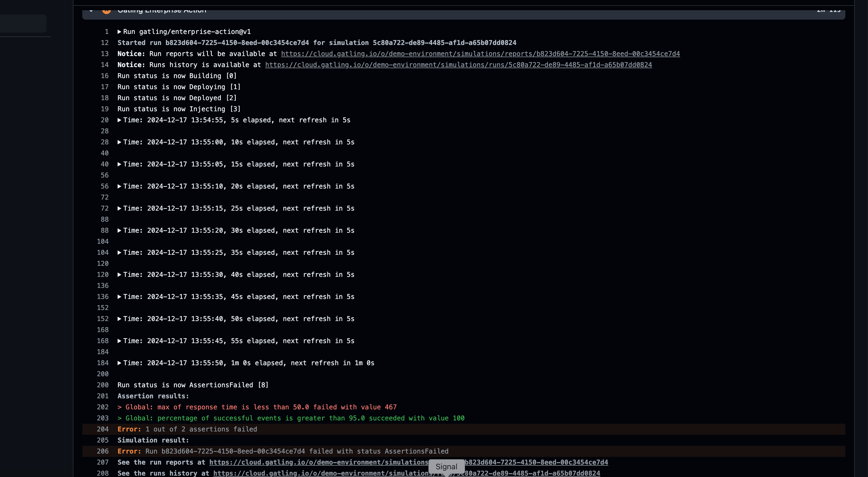Click the 'failed with status AssertionsFailed' error line

283,451
